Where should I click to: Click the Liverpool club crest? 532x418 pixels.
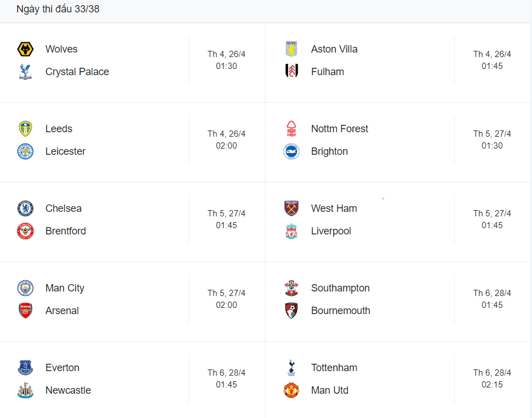(x=291, y=231)
